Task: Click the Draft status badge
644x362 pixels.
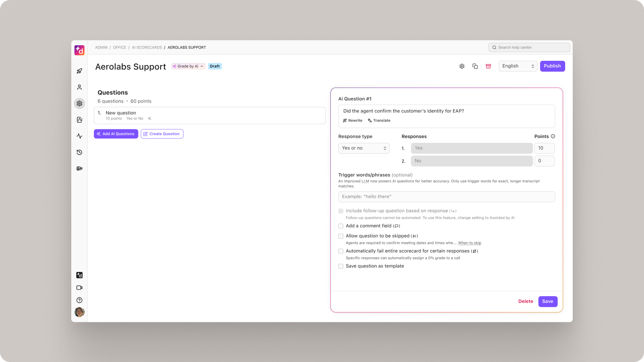Action: (x=215, y=66)
